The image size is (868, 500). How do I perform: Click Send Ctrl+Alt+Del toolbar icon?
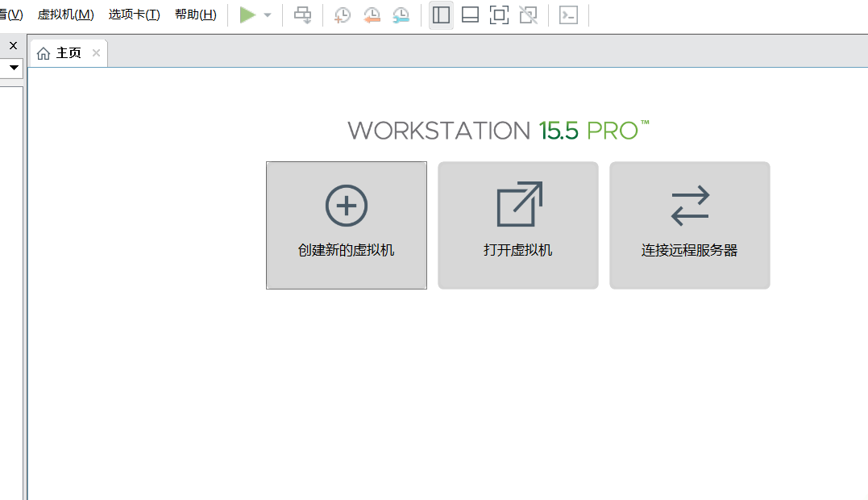(303, 15)
